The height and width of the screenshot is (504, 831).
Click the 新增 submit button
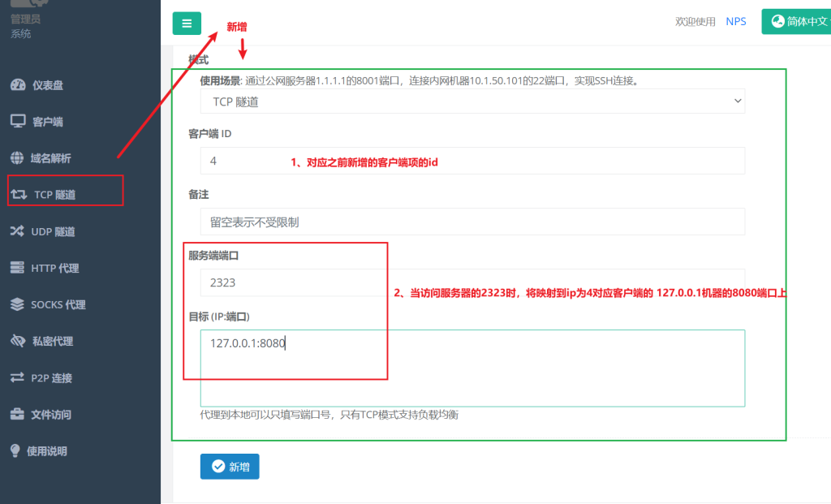(230, 467)
